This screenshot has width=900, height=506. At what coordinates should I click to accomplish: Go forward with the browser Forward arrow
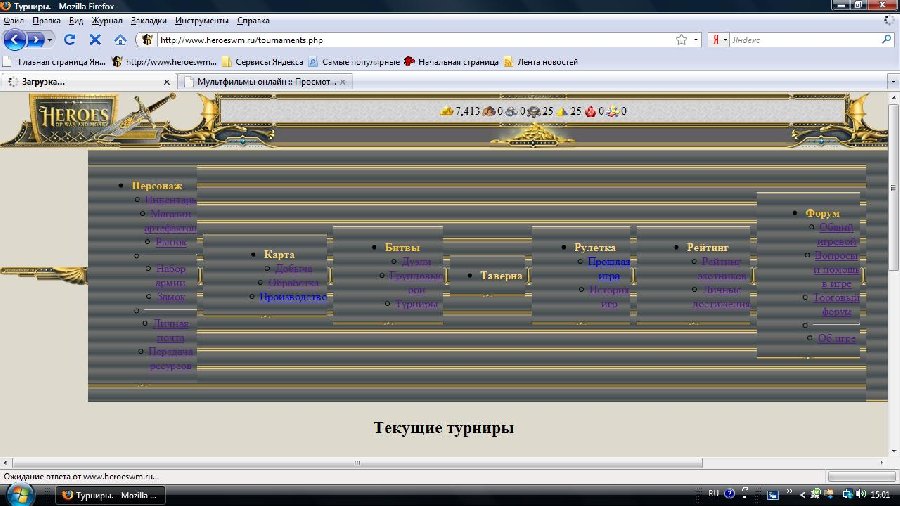36,40
